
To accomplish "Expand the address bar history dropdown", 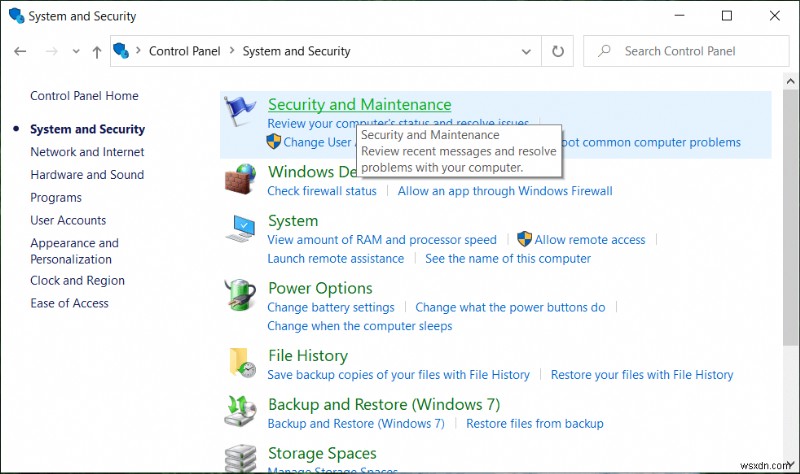I will [x=526, y=51].
